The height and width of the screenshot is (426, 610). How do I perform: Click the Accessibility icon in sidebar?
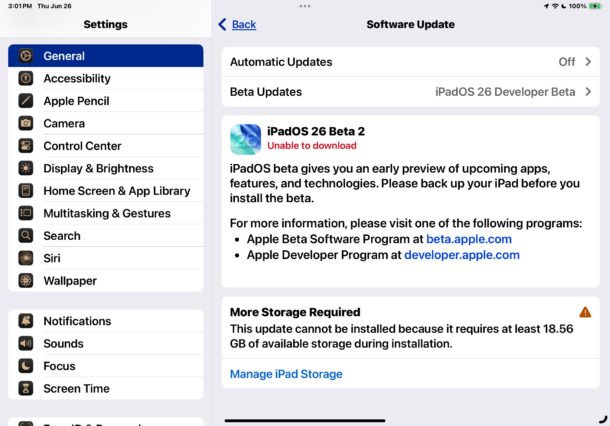[26, 79]
